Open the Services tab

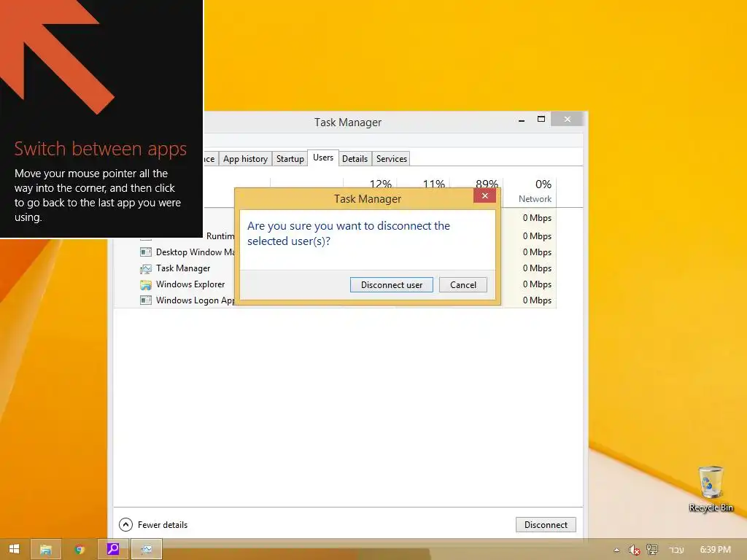392,158
